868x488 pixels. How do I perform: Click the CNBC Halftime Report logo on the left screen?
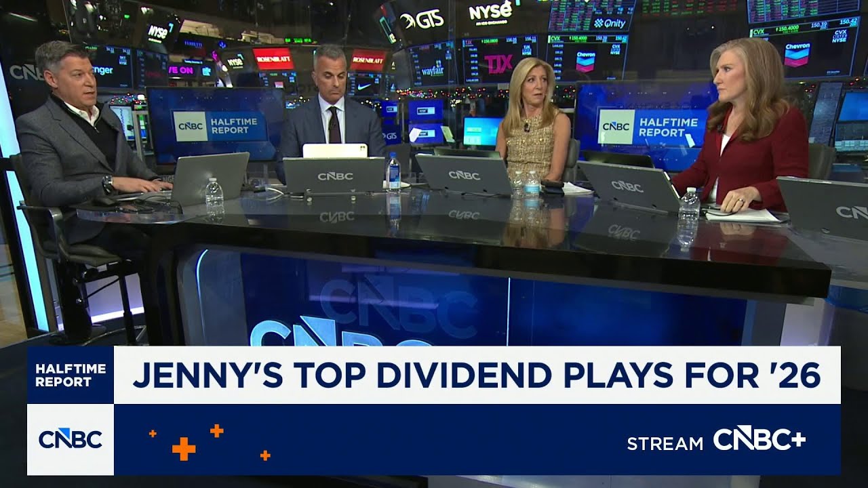pos(220,126)
